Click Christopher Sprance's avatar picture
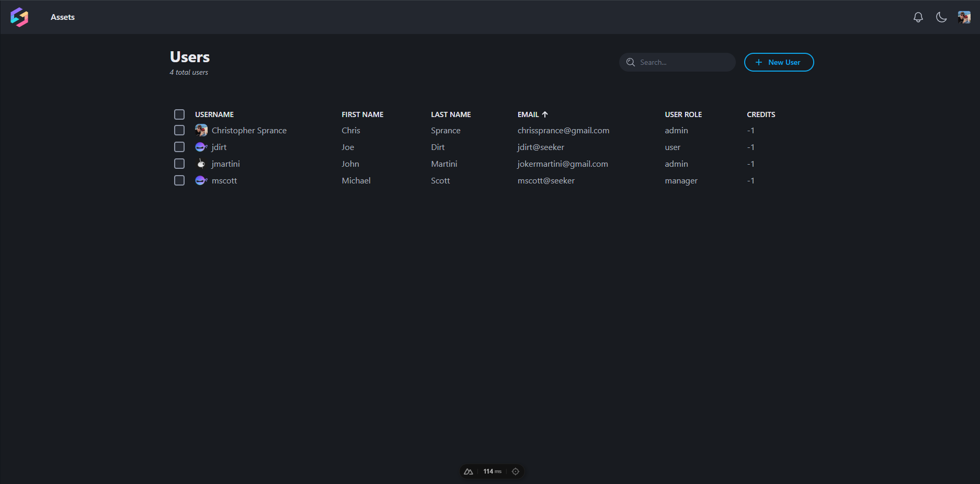This screenshot has height=484, width=980. tap(201, 130)
